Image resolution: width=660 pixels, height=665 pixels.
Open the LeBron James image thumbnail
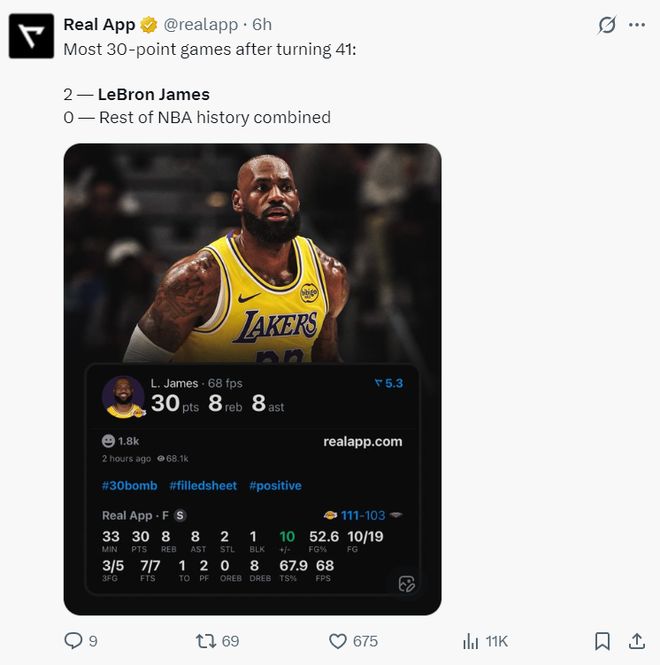[252, 260]
